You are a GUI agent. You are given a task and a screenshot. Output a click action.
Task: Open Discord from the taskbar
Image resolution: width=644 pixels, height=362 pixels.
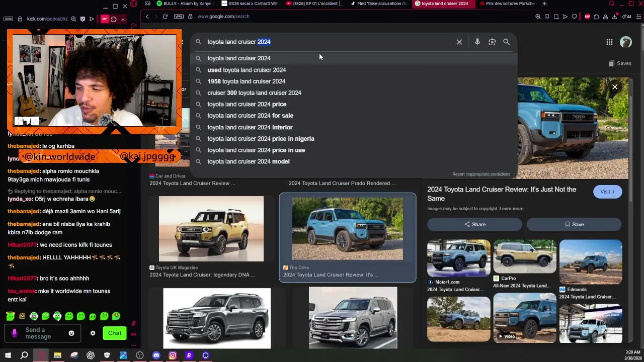tap(156, 355)
